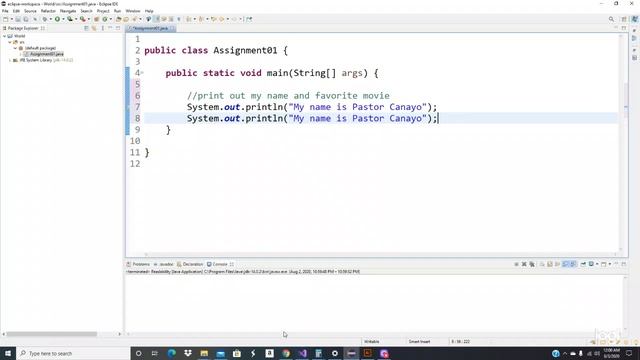Click line 7 of the code

[x=311, y=107]
